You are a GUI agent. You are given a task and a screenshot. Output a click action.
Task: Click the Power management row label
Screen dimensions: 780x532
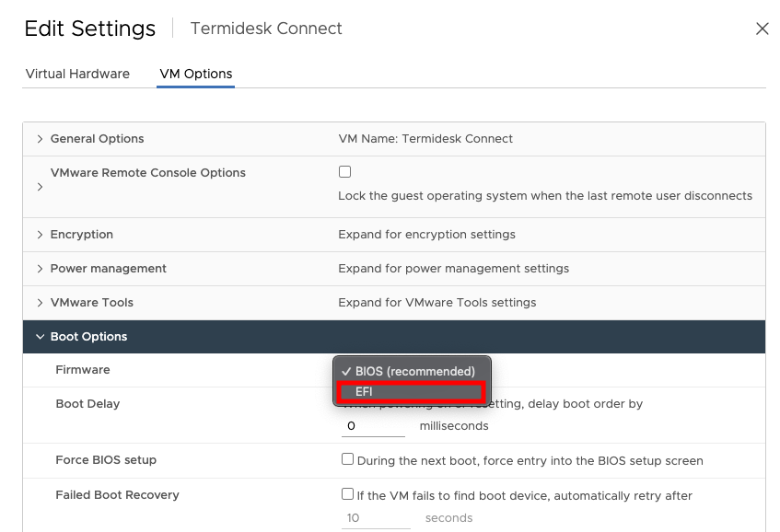(109, 269)
